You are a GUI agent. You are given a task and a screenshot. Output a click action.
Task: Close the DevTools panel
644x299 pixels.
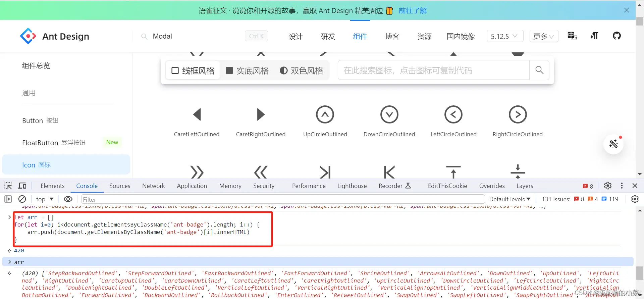click(x=635, y=186)
